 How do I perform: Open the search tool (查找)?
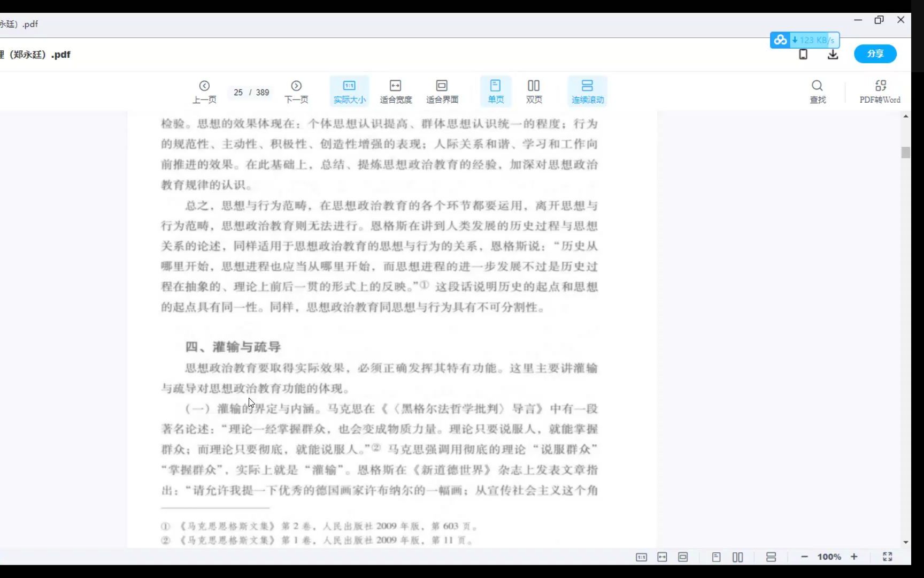(x=817, y=92)
